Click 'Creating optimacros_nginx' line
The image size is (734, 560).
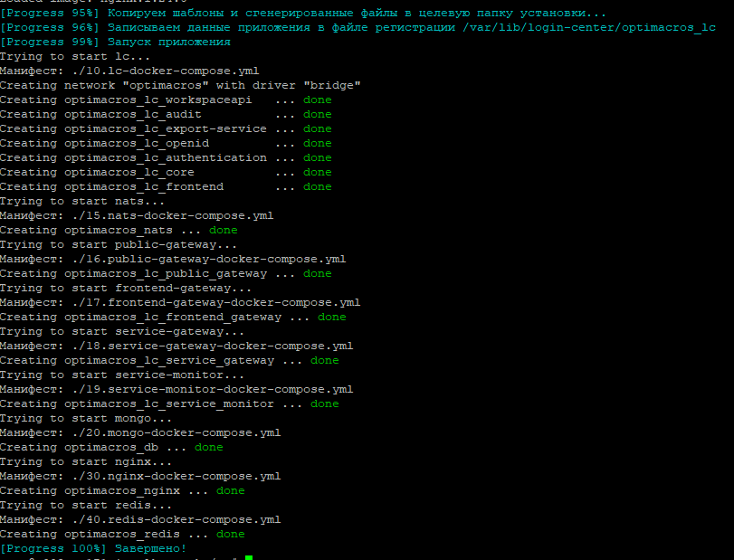pos(122,491)
